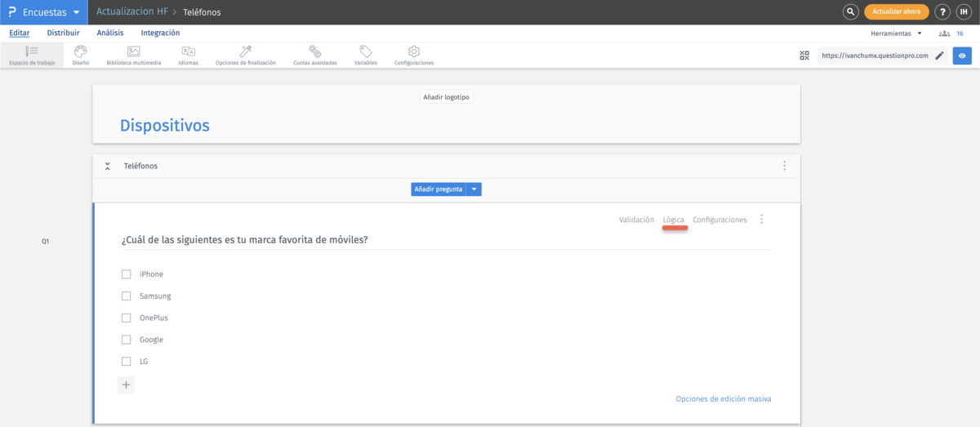Viewport: 980px width, 427px height.
Task: Open Opciones de finalización icon
Action: click(245, 51)
